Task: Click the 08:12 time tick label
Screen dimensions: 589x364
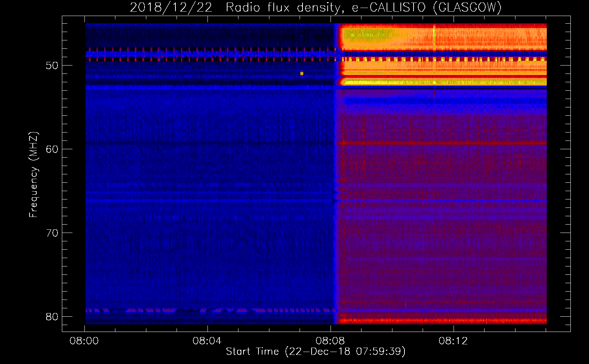Action: click(x=453, y=341)
